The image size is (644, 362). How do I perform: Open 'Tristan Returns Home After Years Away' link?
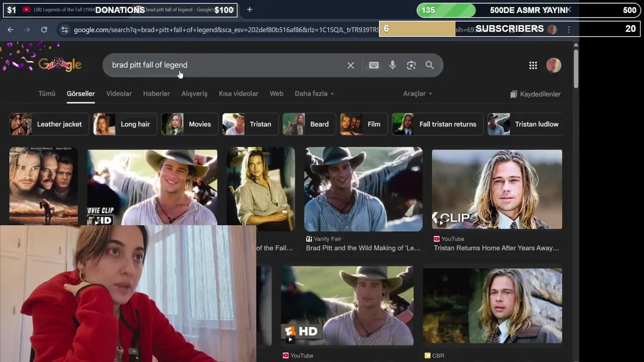coord(496,248)
